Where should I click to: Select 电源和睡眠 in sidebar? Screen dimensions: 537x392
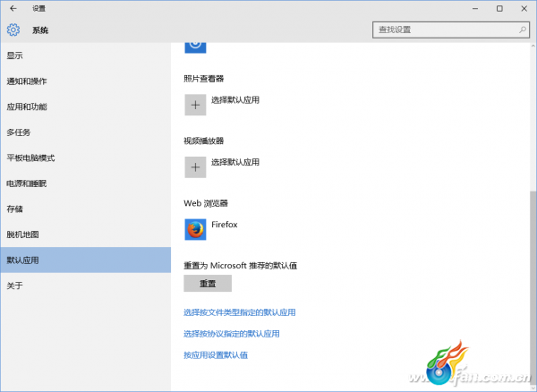(86, 183)
